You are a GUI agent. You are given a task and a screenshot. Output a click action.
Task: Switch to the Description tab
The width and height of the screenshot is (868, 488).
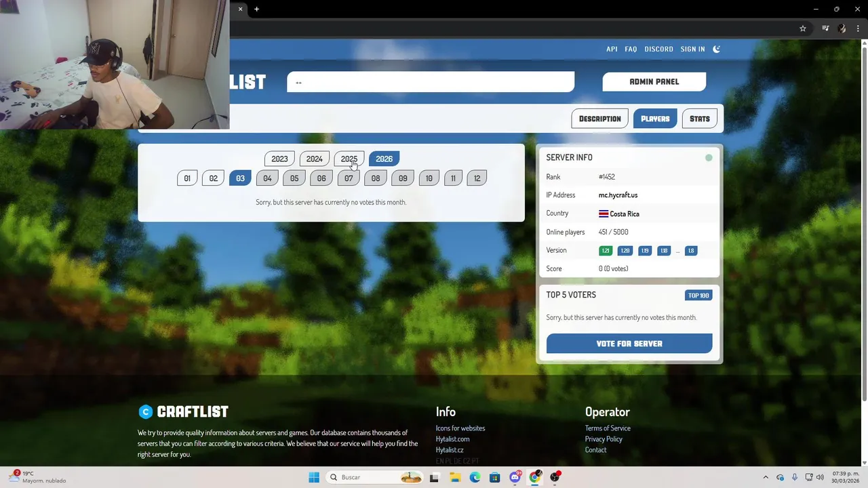point(599,119)
